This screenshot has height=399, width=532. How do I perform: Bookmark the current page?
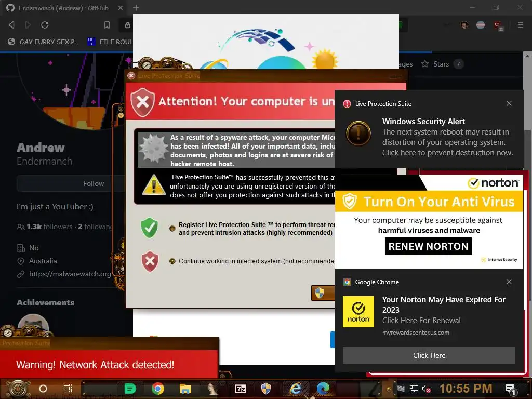click(107, 25)
